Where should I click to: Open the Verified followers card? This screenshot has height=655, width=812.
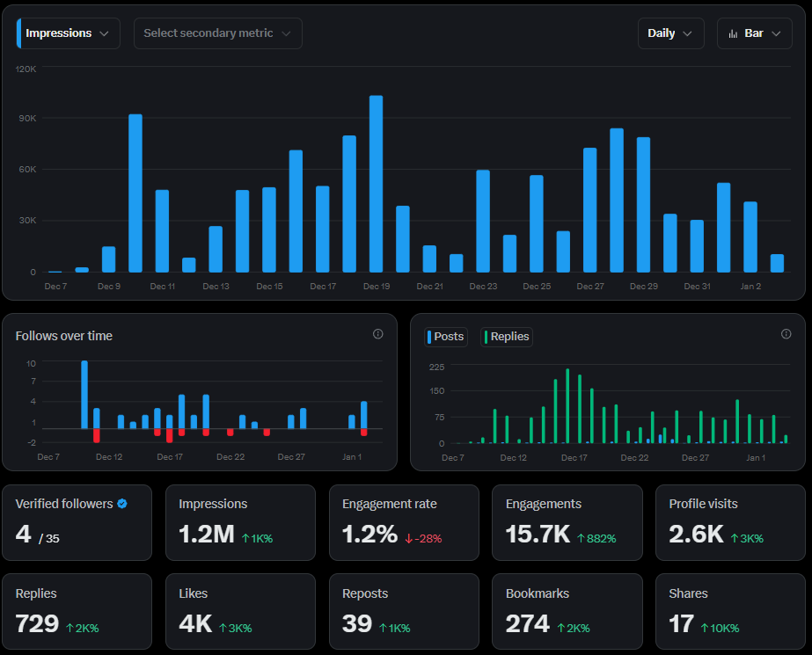[77, 522]
